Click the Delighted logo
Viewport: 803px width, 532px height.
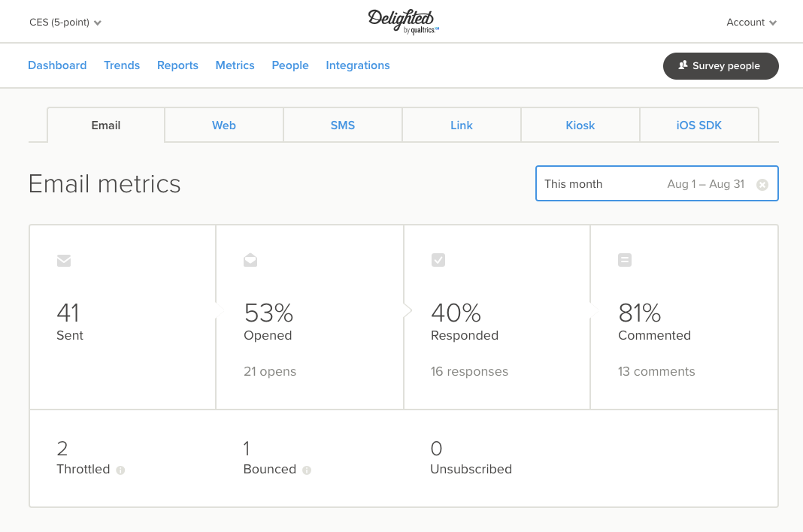point(402,21)
